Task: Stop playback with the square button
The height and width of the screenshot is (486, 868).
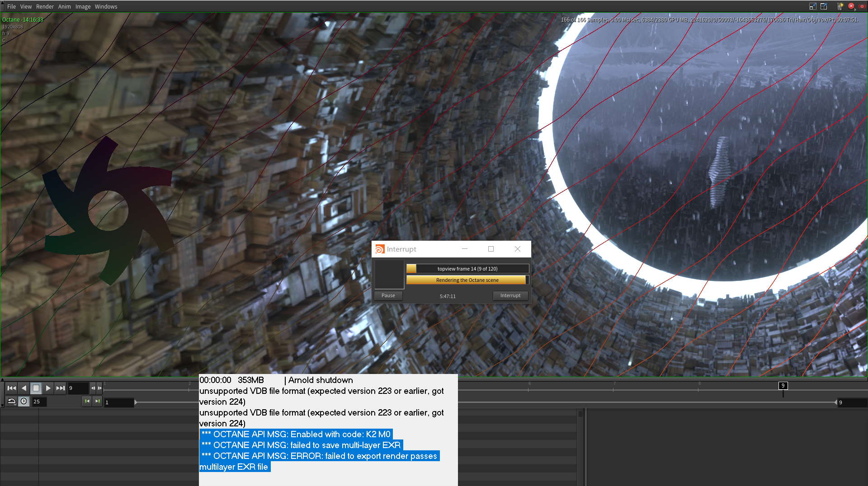Action: click(x=36, y=388)
